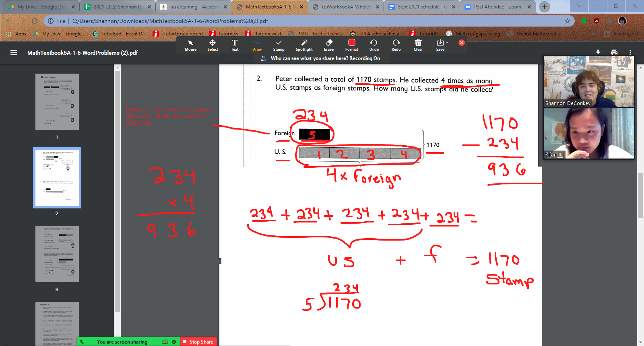Viewport: 644px width, 346px height.
Task: Open the Mental Math: Grad bookmark
Action: 533,34
